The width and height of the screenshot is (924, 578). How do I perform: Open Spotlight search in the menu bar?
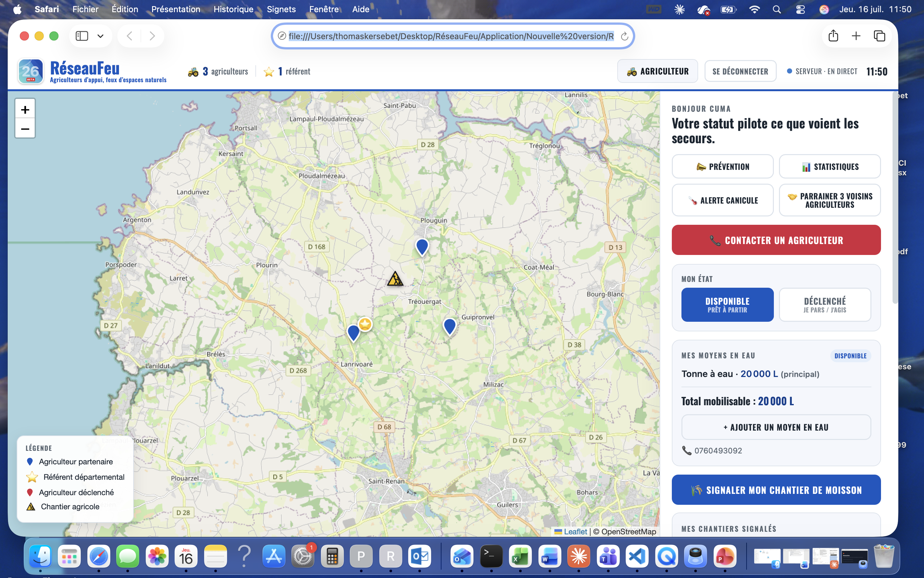tap(777, 9)
